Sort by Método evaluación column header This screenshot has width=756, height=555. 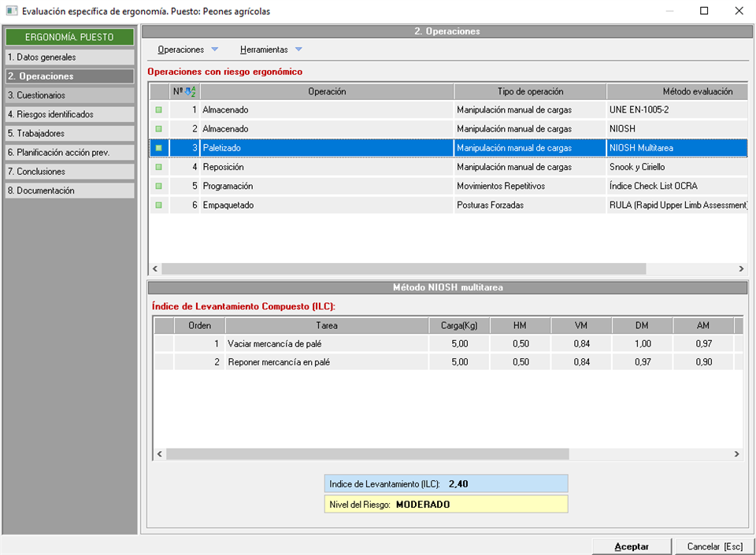click(676, 91)
